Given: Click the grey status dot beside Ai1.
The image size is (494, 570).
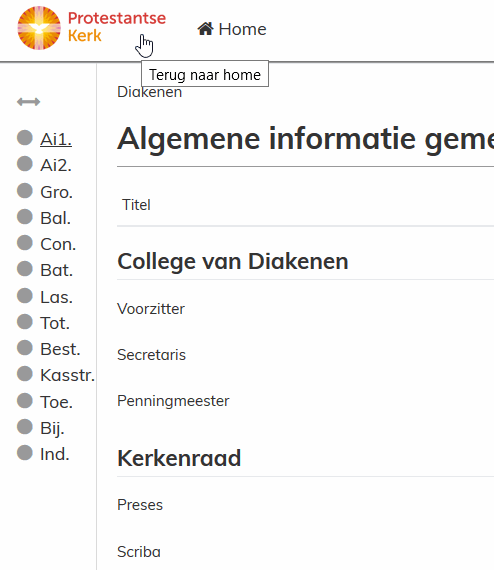Looking at the screenshot, I should pos(25,138).
